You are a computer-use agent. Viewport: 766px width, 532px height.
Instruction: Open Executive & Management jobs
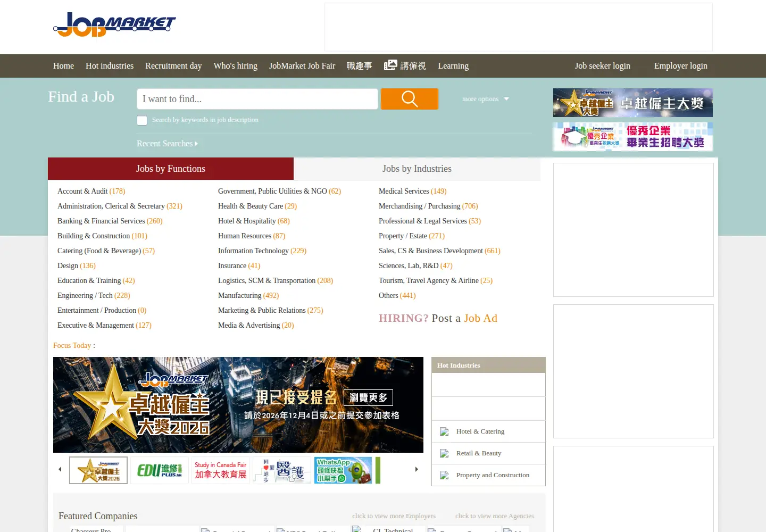point(104,325)
